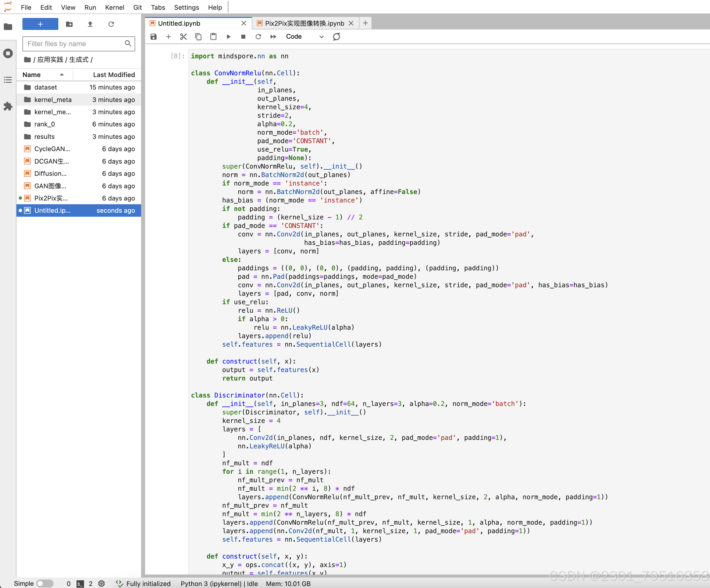The height and width of the screenshot is (588, 710).
Task: Switch to the Pix2Pix notebook tab
Action: [x=304, y=23]
